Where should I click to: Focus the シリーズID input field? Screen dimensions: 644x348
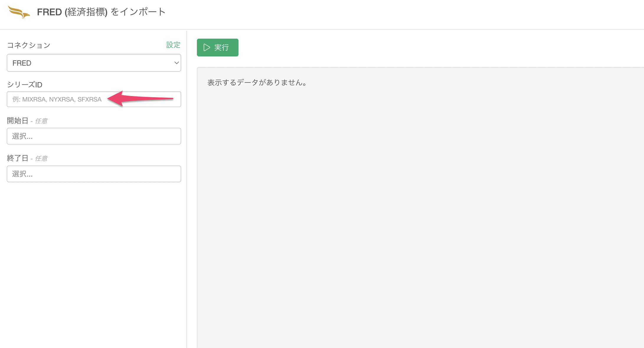[x=94, y=99]
